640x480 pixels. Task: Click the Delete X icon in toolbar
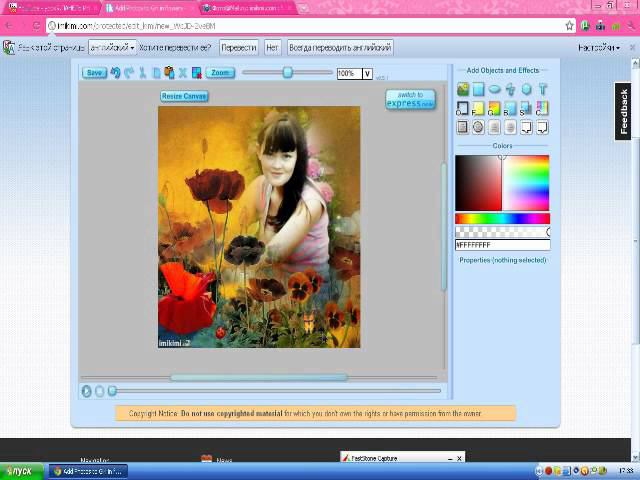coord(183,73)
